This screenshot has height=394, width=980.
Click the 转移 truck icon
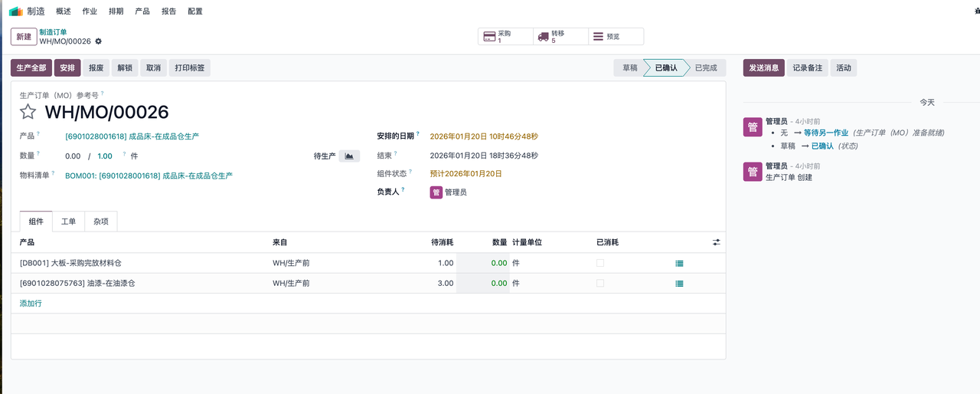click(544, 37)
